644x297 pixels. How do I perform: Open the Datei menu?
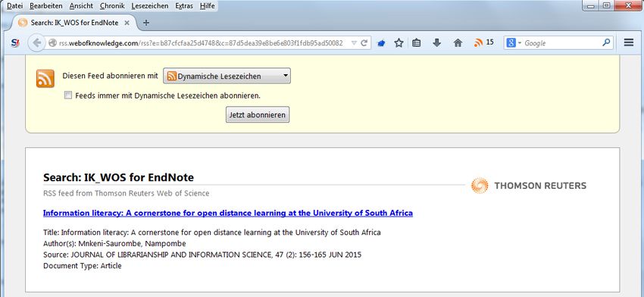pyautogui.click(x=15, y=6)
